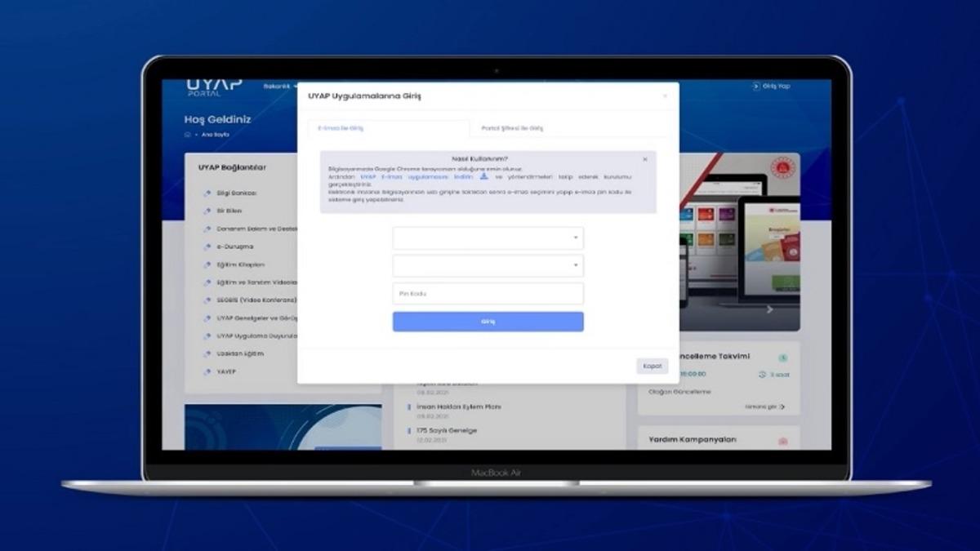980x551 pixels.
Task: Switch to Portal Şifresi ile Giriş tab
Action: (512, 128)
